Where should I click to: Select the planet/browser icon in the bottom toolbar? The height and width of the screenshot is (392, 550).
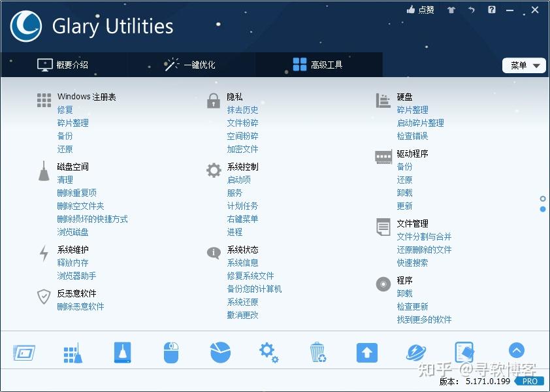tap(415, 352)
